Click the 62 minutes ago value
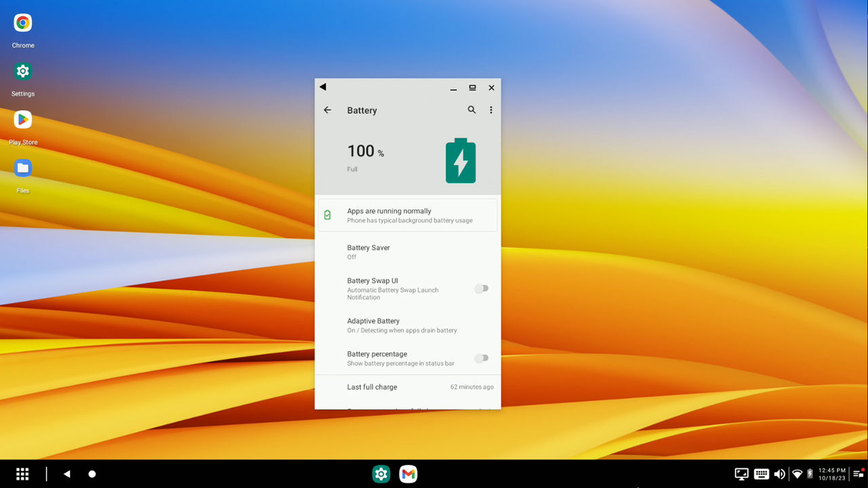 point(472,387)
